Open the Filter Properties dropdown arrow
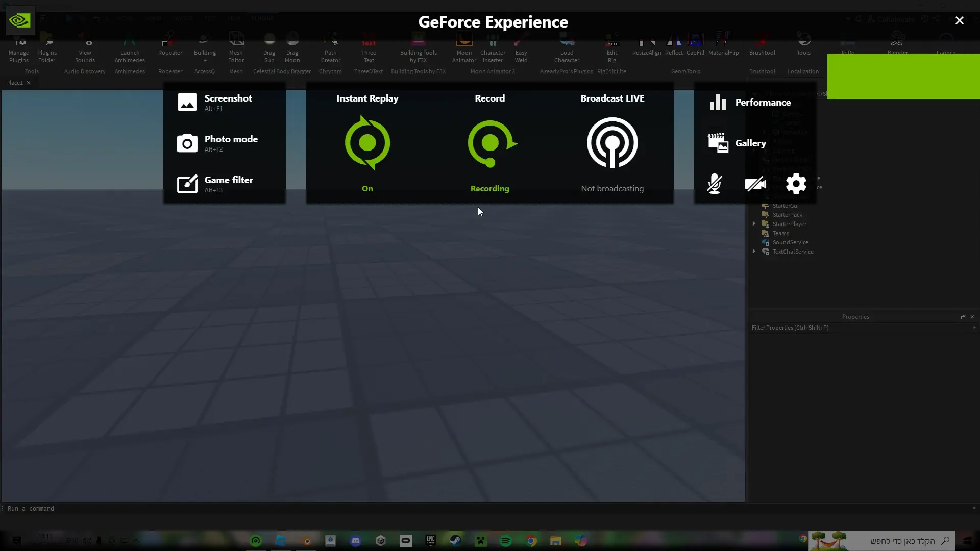Image resolution: width=980 pixels, height=551 pixels. (974, 328)
